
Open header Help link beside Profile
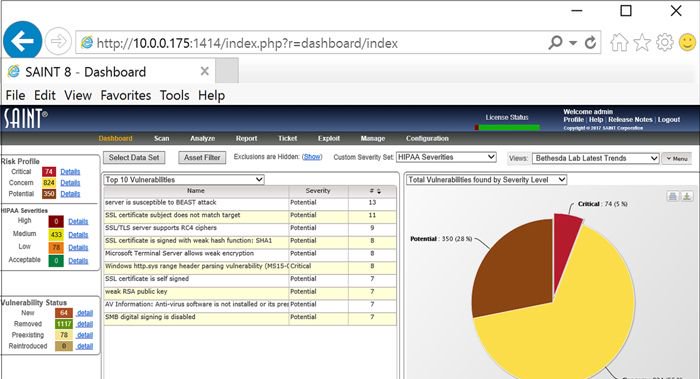[596, 120]
